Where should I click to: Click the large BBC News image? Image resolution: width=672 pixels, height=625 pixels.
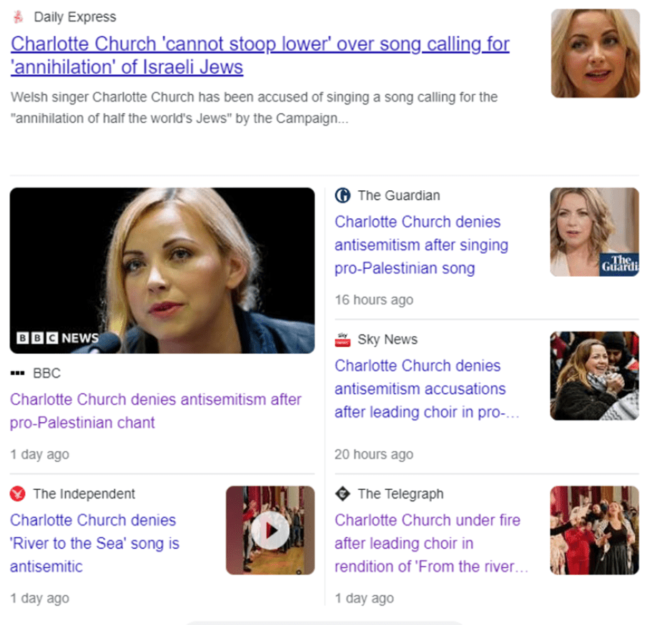(x=162, y=270)
